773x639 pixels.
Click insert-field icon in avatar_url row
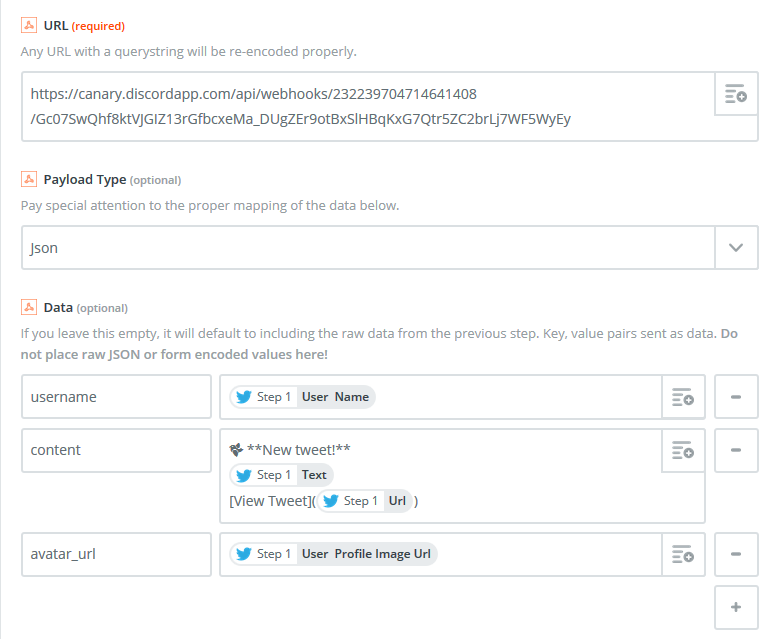[x=683, y=554]
